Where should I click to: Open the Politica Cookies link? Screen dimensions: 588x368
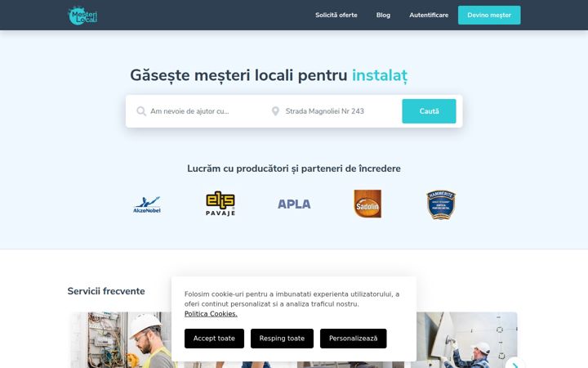(211, 314)
